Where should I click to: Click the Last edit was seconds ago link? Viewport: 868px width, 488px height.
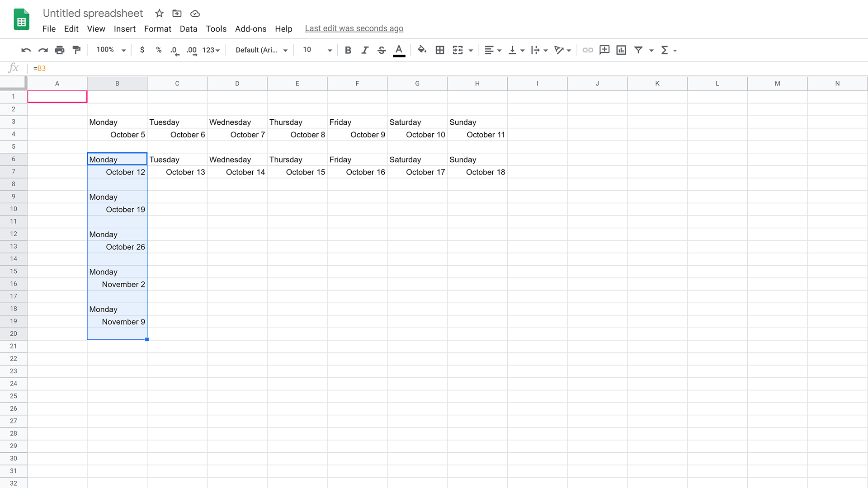coord(354,28)
